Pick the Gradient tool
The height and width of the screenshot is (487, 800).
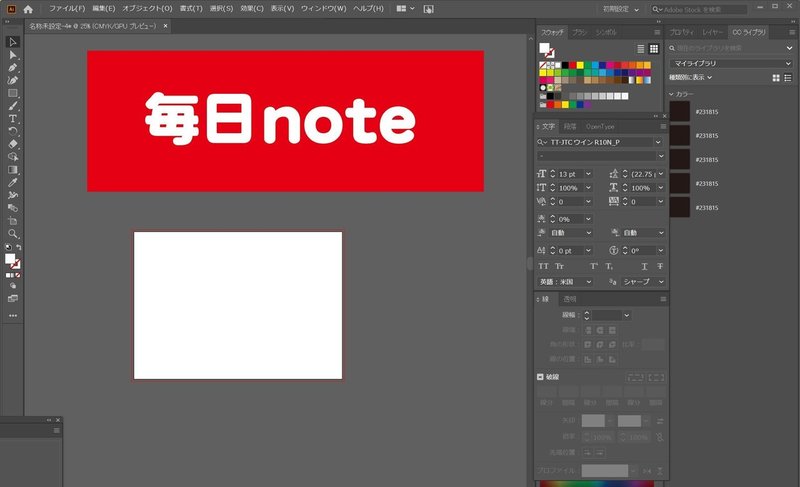coord(13,169)
